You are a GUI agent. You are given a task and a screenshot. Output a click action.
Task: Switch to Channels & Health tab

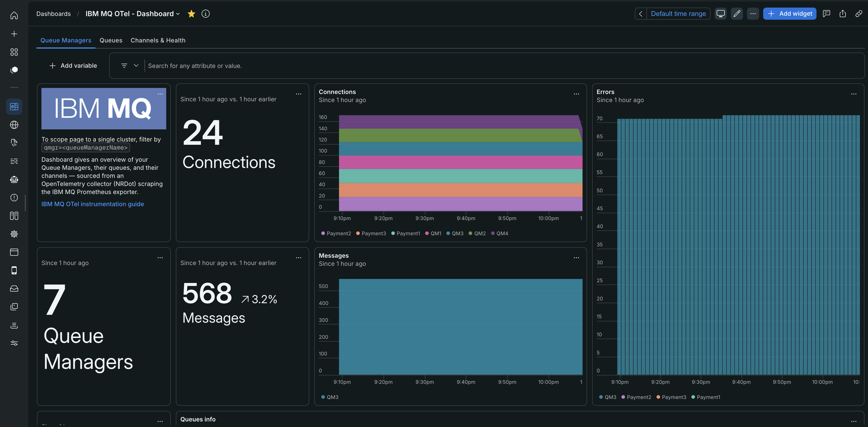(158, 40)
